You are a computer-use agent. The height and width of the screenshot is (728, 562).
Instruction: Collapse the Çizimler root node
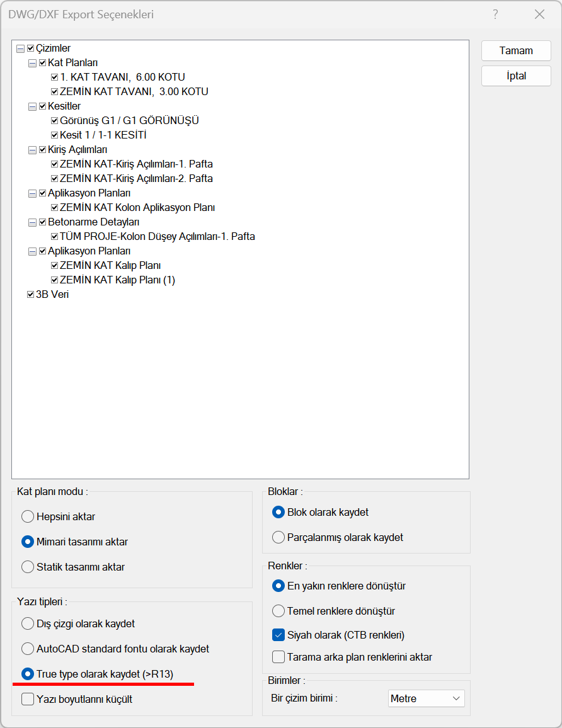coord(21,48)
